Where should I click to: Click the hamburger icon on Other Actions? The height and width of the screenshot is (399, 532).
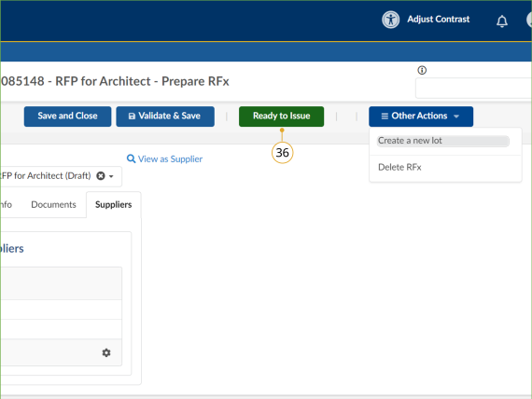(385, 117)
